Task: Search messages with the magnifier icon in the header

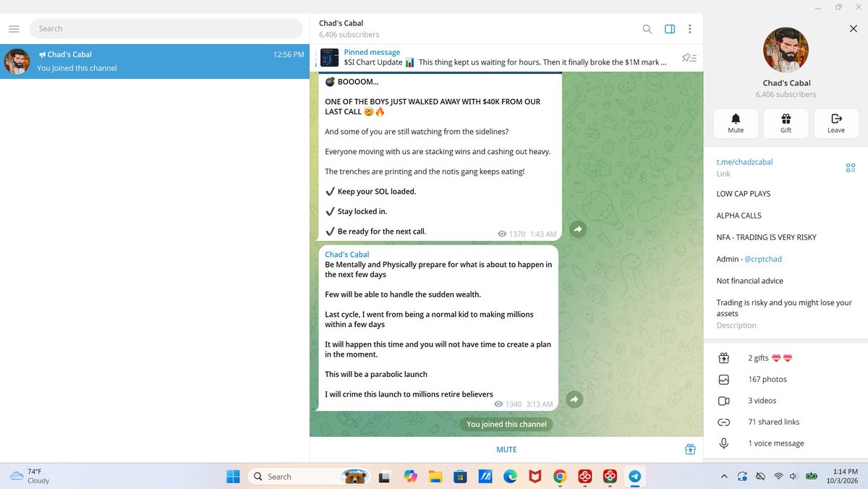Action: [x=647, y=29]
